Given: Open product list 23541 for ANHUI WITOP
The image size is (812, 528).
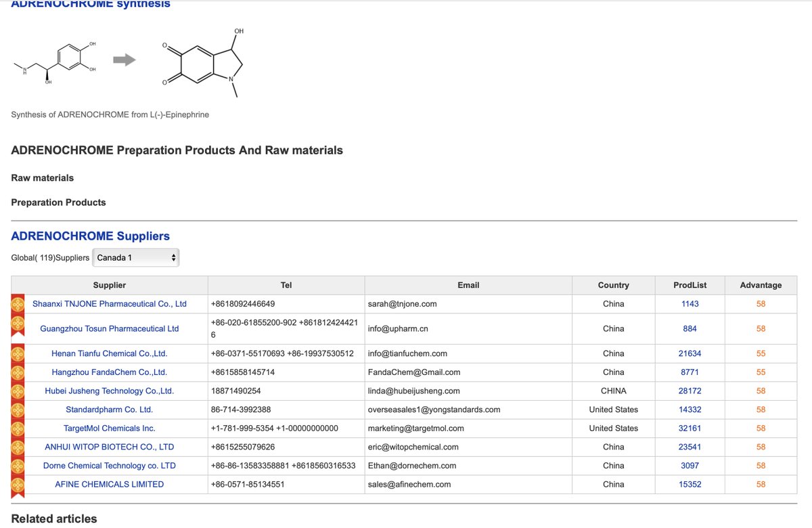Looking at the screenshot, I should pyautogui.click(x=690, y=447).
